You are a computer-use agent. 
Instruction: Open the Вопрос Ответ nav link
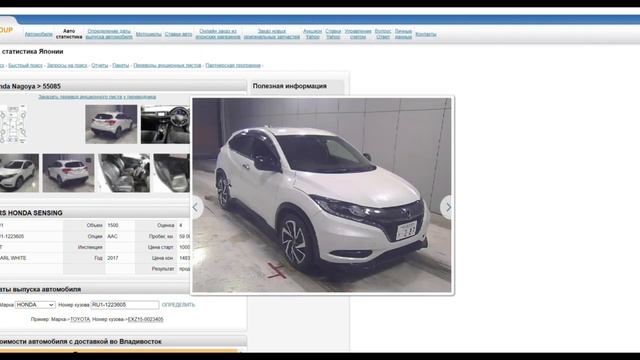click(383, 34)
